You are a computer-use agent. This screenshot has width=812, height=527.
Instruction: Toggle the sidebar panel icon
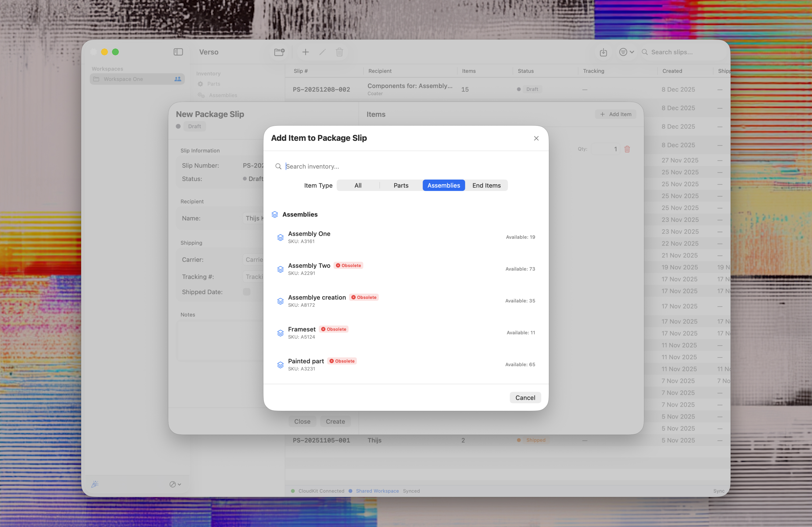178,52
